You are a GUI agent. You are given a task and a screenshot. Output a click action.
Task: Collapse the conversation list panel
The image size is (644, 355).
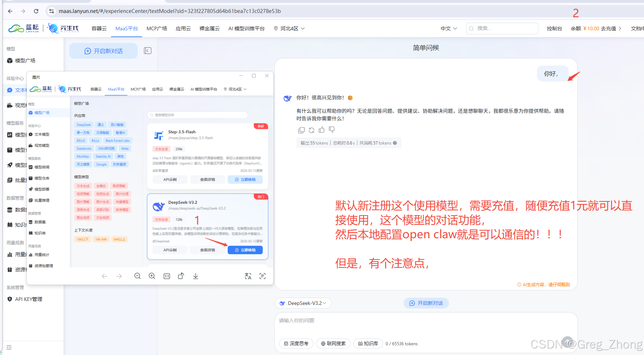click(147, 51)
